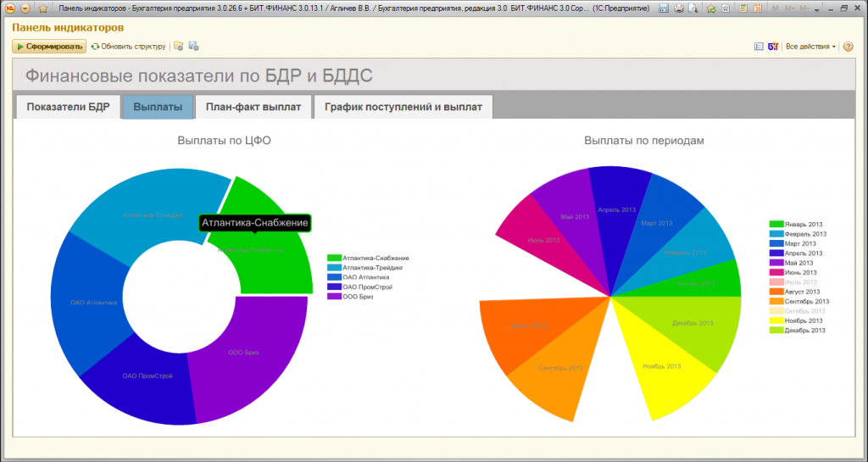Open help via the question mark icon
The height and width of the screenshot is (462, 868).
[848, 47]
